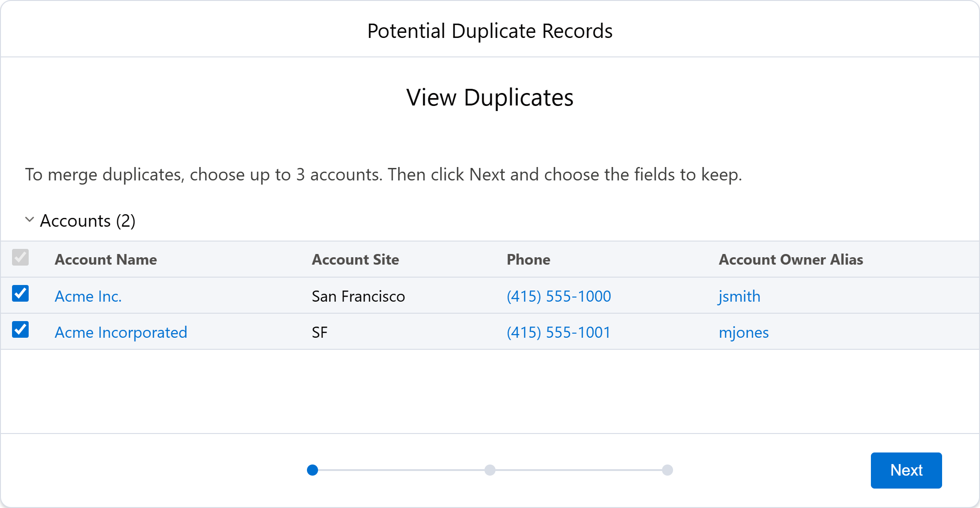Click the View Duplicates heading
Viewport: 980px width, 508px height.
[490, 97]
